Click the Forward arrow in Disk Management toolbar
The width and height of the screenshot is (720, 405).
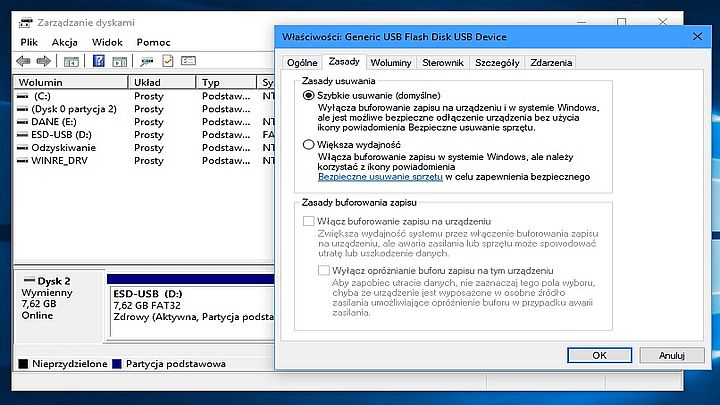click(x=43, y=61)
